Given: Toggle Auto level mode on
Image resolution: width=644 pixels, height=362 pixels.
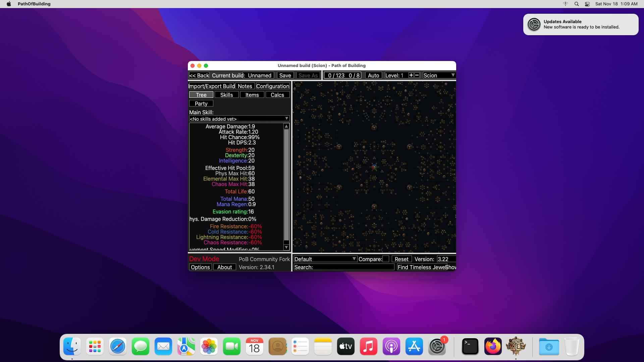Looking at the screenshot, I should (x=373, y=75).
